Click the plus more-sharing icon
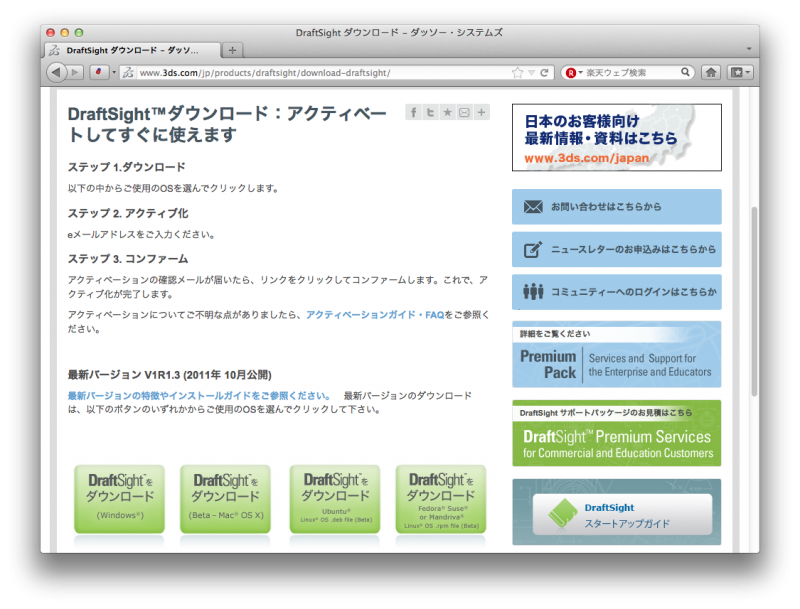This screenshot has width=800, height=609. [x=481, y=112]
